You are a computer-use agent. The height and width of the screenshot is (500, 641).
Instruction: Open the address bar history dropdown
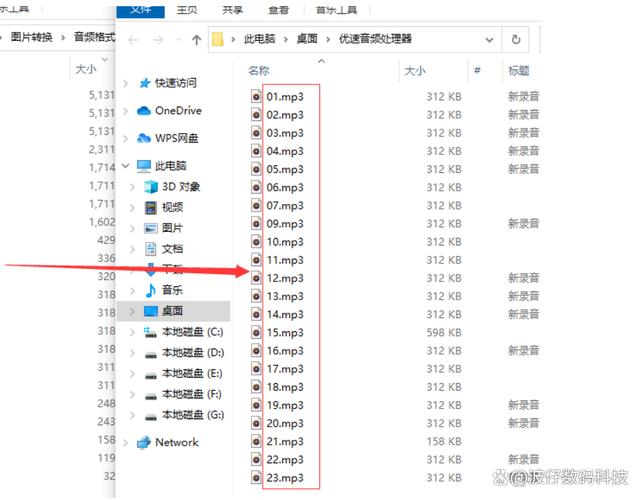pos(489,40)
